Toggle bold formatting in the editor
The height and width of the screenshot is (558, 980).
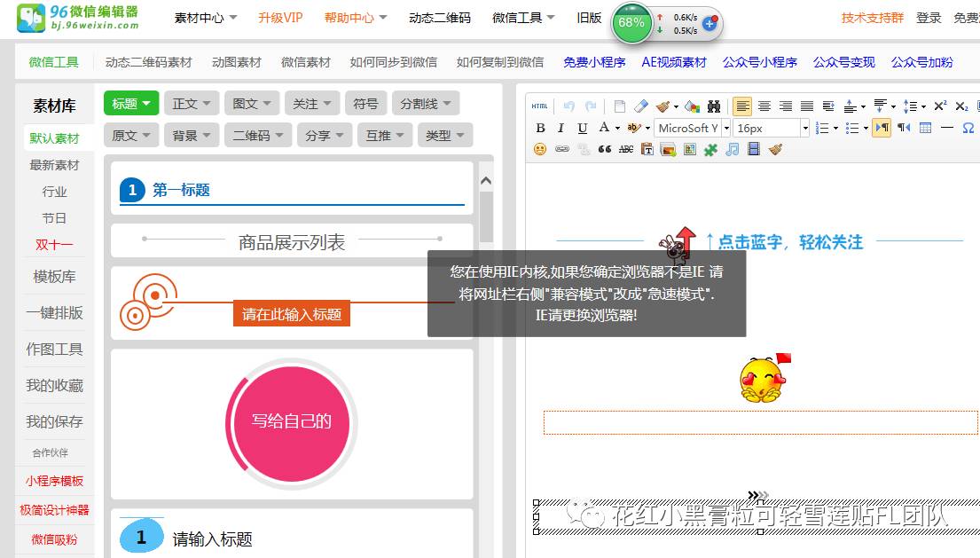point(541,127)
